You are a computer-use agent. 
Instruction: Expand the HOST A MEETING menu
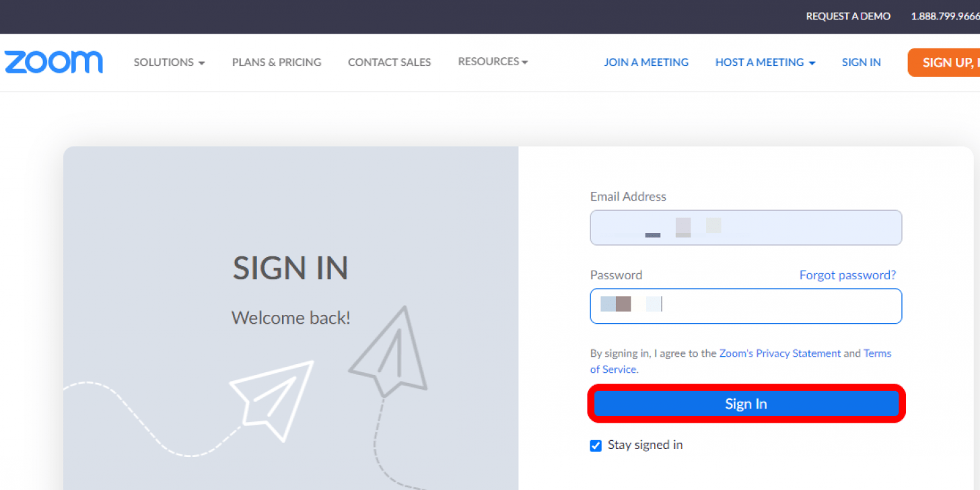pyautogui.click(x=765, y=62)
